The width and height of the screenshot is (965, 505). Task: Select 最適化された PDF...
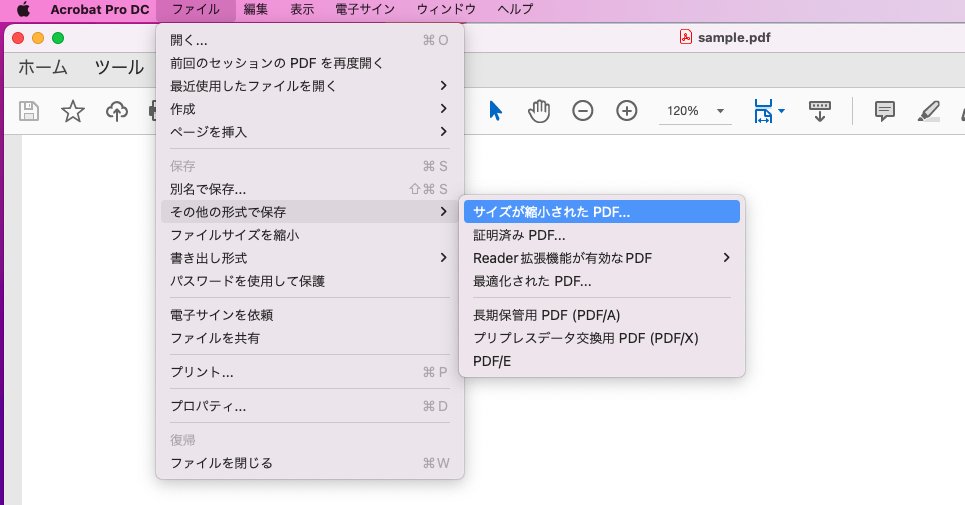click(601, 280)
